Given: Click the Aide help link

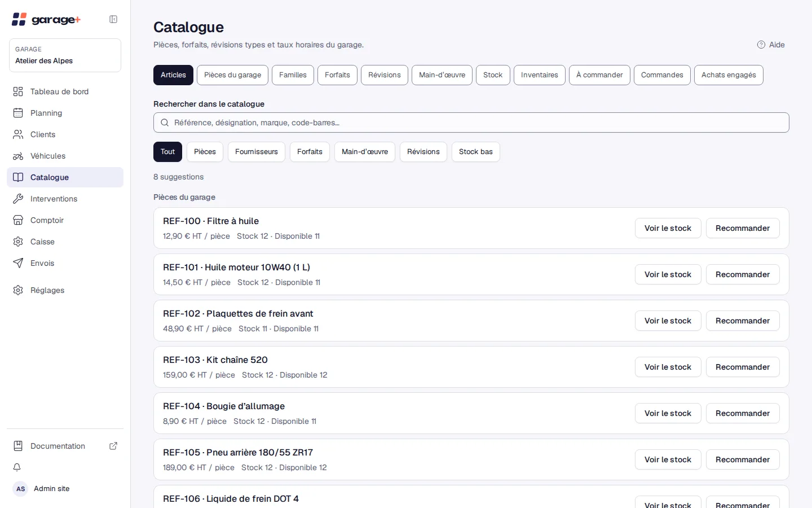Looking at the screenshot, I should pos(771,45).
